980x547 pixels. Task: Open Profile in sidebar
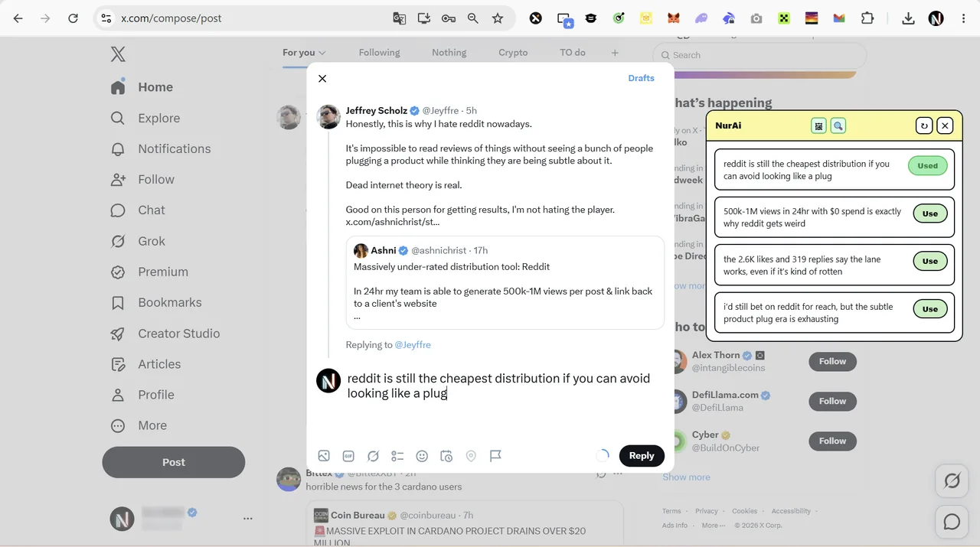[143, 395]
